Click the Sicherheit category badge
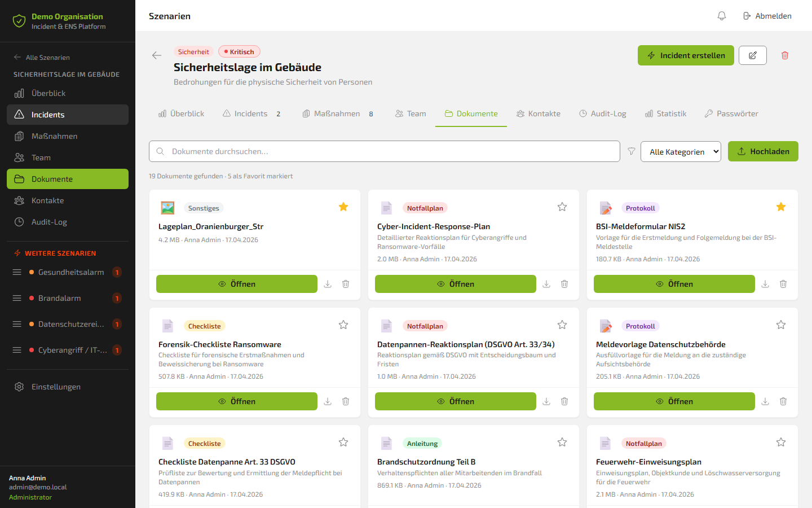 click(193, 51)
